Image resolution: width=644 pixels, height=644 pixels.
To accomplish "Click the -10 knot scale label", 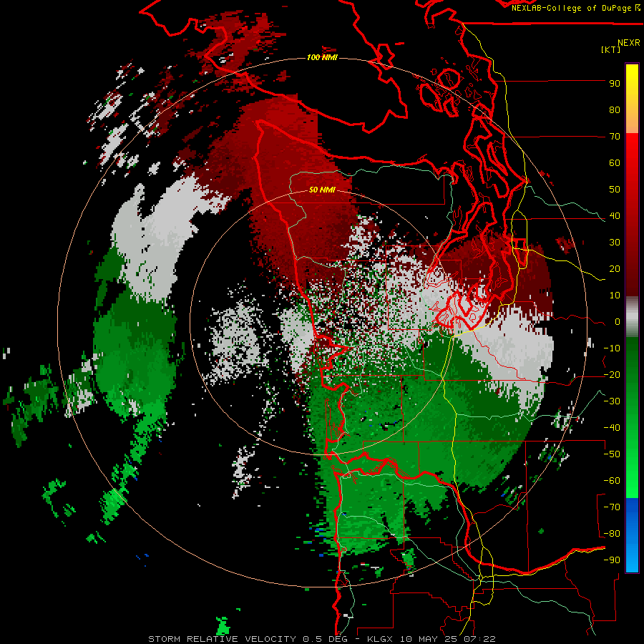I will [612, 348].
